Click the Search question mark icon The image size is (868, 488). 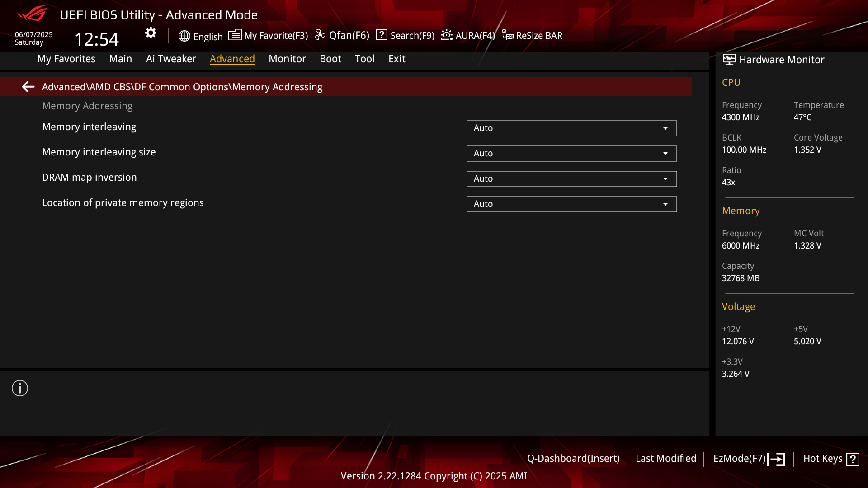pos(382,35)
